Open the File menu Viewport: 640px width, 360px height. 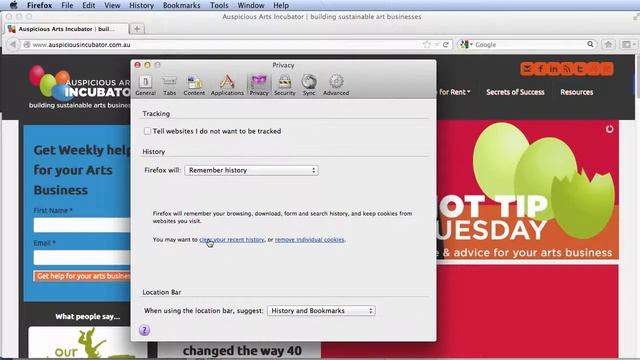pos(67,5)
